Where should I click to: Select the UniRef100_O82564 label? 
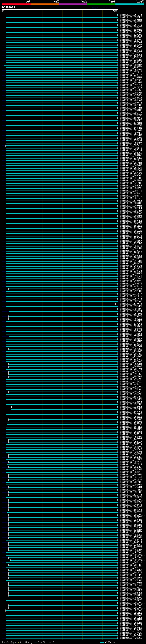click(x=131, y=347)
